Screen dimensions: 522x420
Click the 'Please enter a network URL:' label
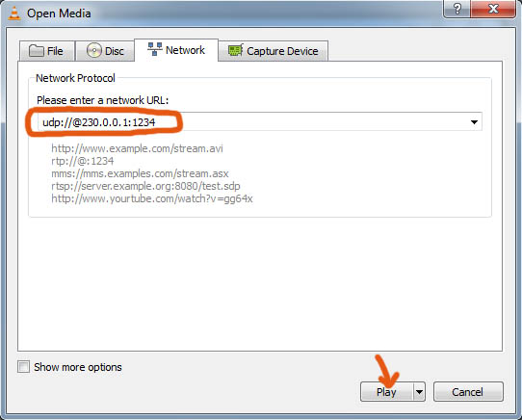click(102, 100)
